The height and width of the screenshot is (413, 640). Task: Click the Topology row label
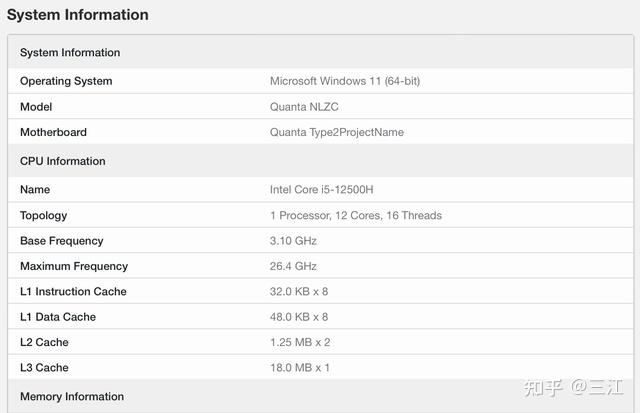tap(43, 215)
